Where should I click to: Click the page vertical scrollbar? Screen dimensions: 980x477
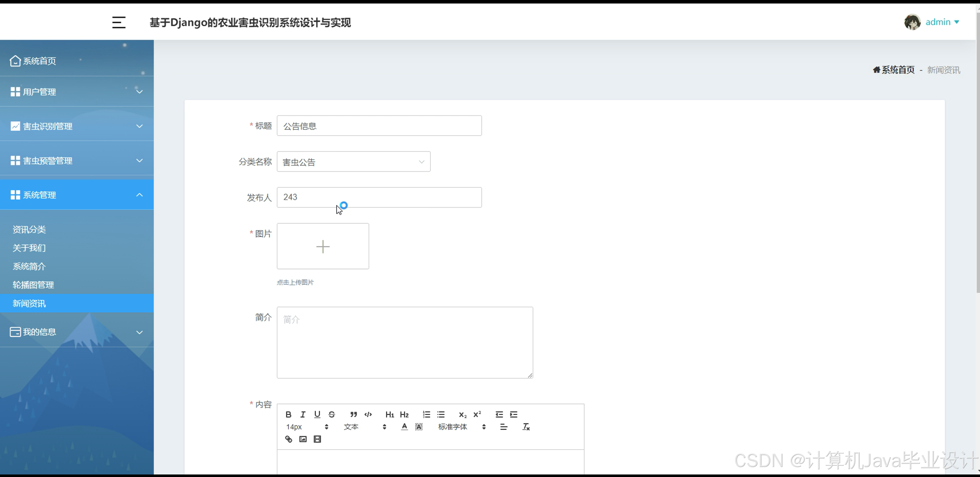(x=978, y=152)
